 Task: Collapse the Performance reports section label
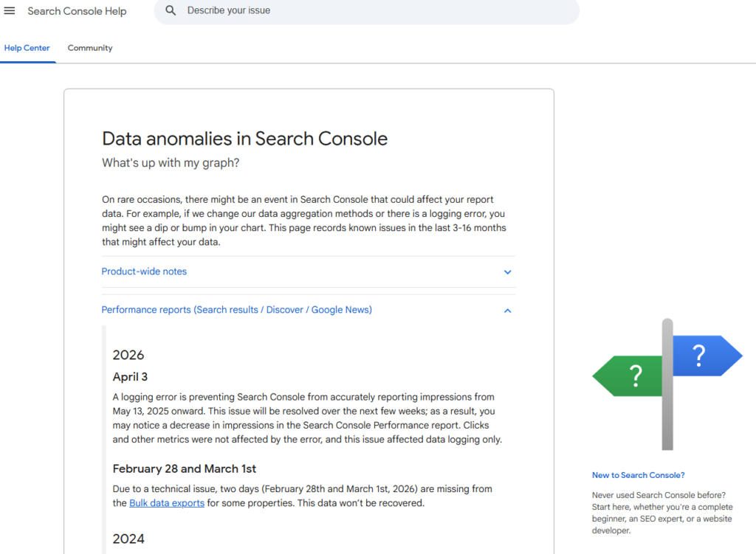[x=236, y=310]
